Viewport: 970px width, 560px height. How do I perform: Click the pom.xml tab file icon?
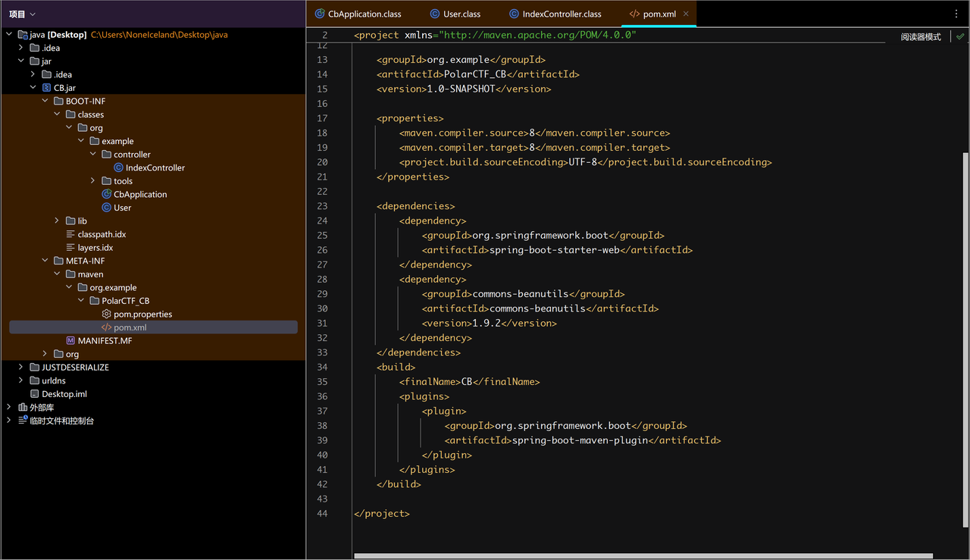coord(634,14)
